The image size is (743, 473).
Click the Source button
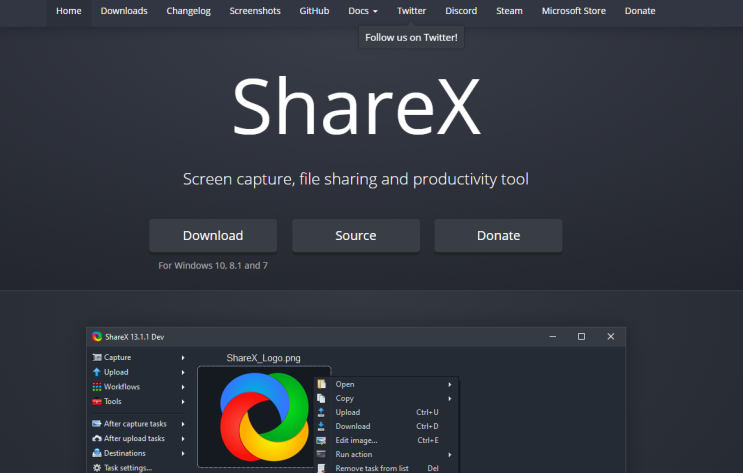tap(356, 236)
